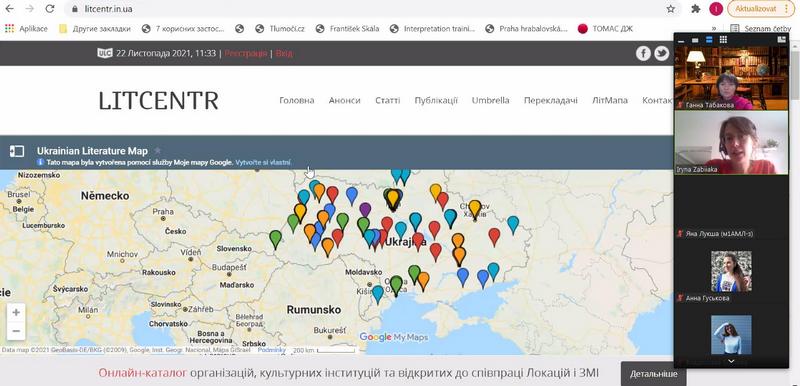Hide the video thumbnails with the minimize bar
This screenshot has width=800, height=386.
click(681, 40)
